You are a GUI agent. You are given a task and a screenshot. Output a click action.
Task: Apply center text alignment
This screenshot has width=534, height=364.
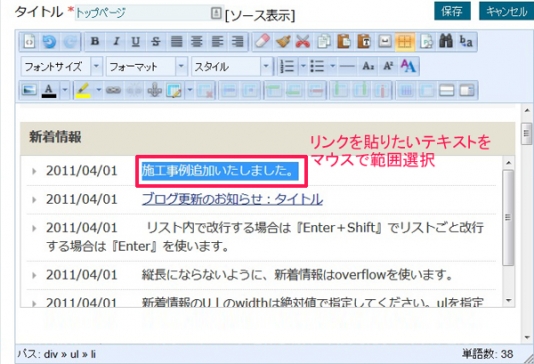click(x=197, y=42)
